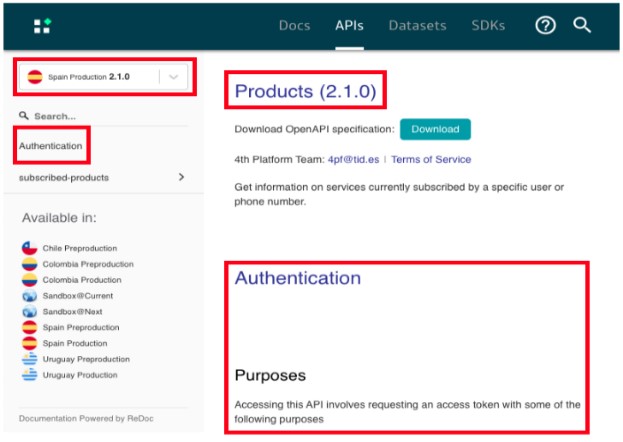This screenshot has height=442, width=623.
Task: Click the Documentation Powered by ReDoc link
Action: pyautogui.click(x=86, y=418)
